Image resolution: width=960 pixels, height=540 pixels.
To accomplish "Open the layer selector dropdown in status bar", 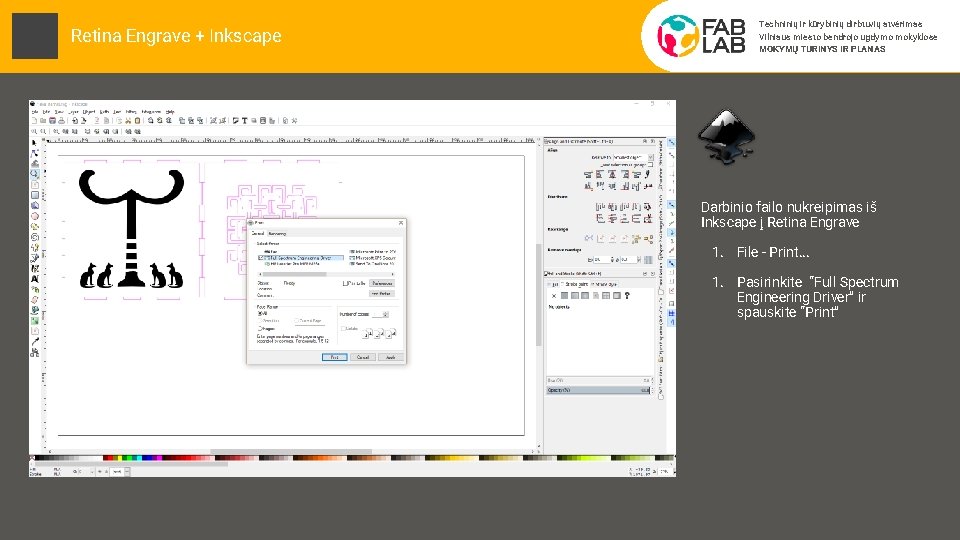I will [120, 471].
